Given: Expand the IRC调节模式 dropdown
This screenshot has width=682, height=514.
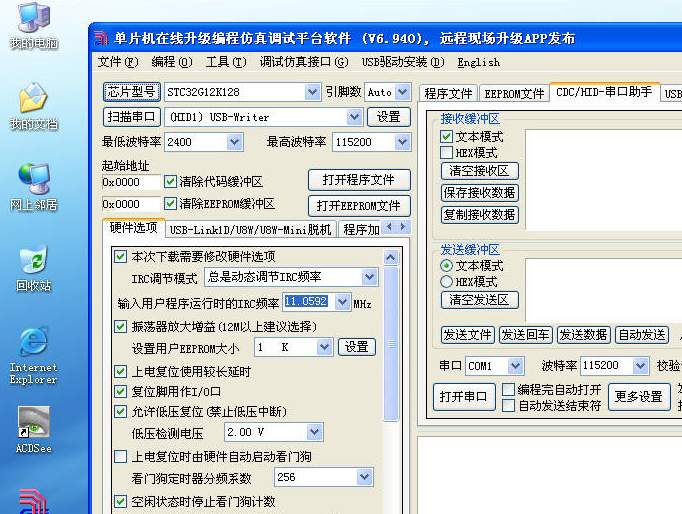Looking at the screenshot, I should [369, 277].
